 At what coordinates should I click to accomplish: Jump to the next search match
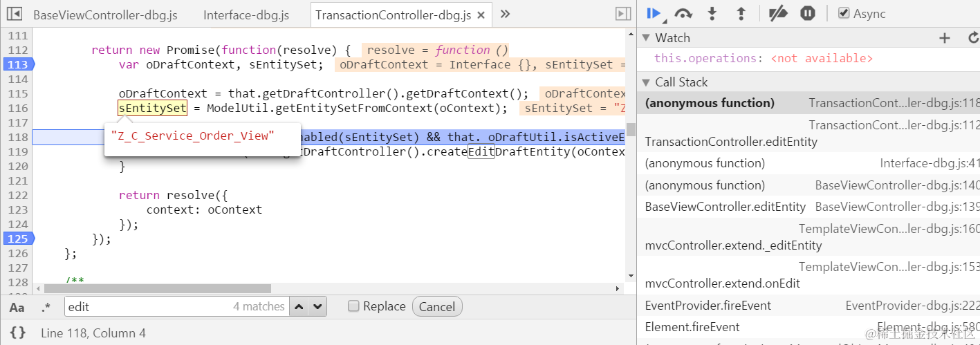coord(317,306)
